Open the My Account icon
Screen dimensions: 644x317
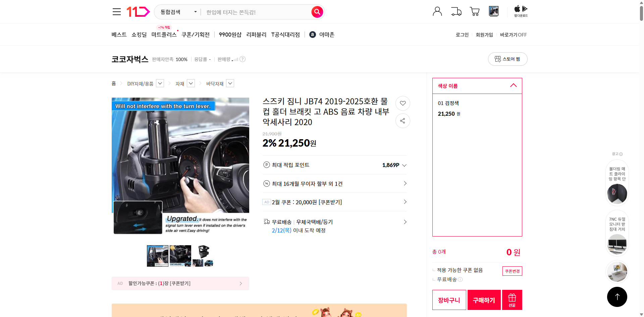tap(437, 11)
